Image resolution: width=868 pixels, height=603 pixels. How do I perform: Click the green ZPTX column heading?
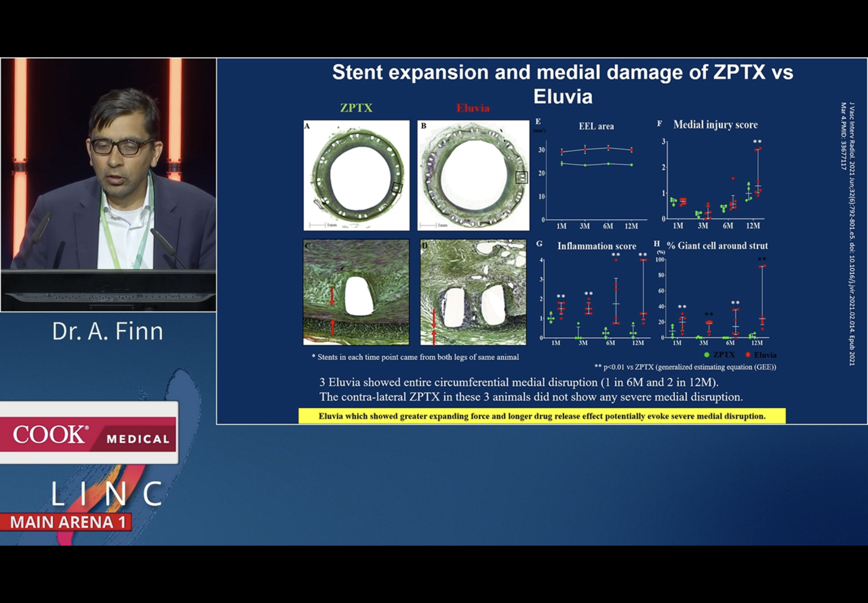(x=356, y=108)
